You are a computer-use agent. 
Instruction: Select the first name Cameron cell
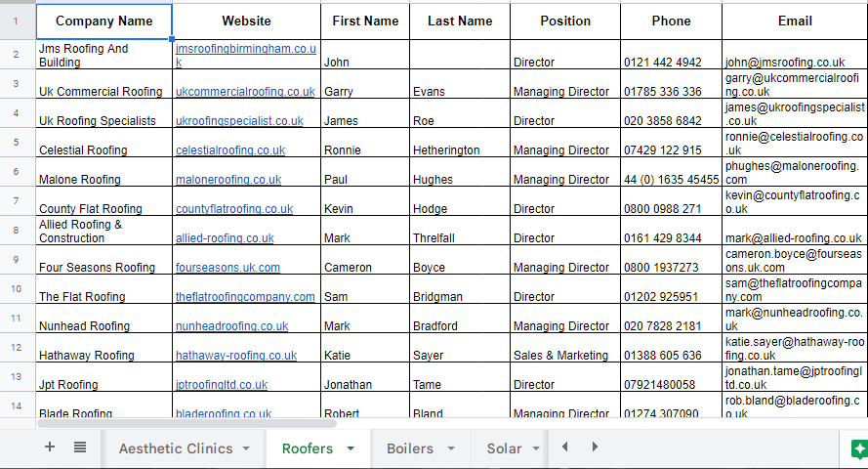(365, 260)
